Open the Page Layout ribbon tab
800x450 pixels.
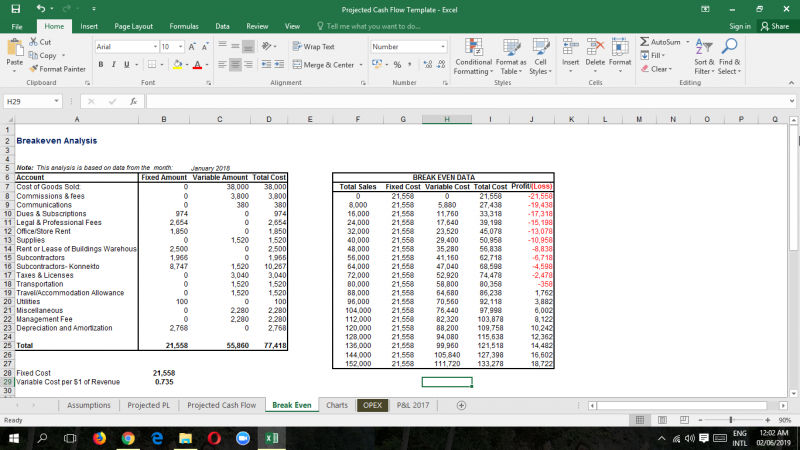[x=134, y=26]
